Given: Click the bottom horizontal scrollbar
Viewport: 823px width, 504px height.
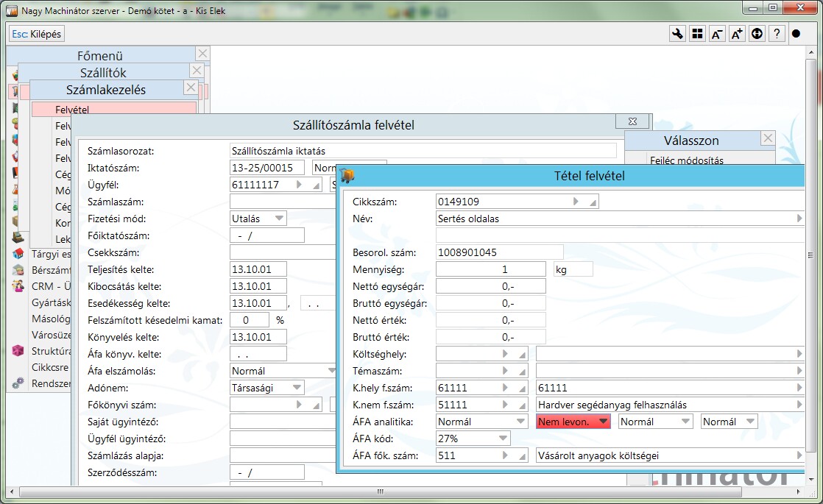Looking at the screenshot, I should pos(380,491).
